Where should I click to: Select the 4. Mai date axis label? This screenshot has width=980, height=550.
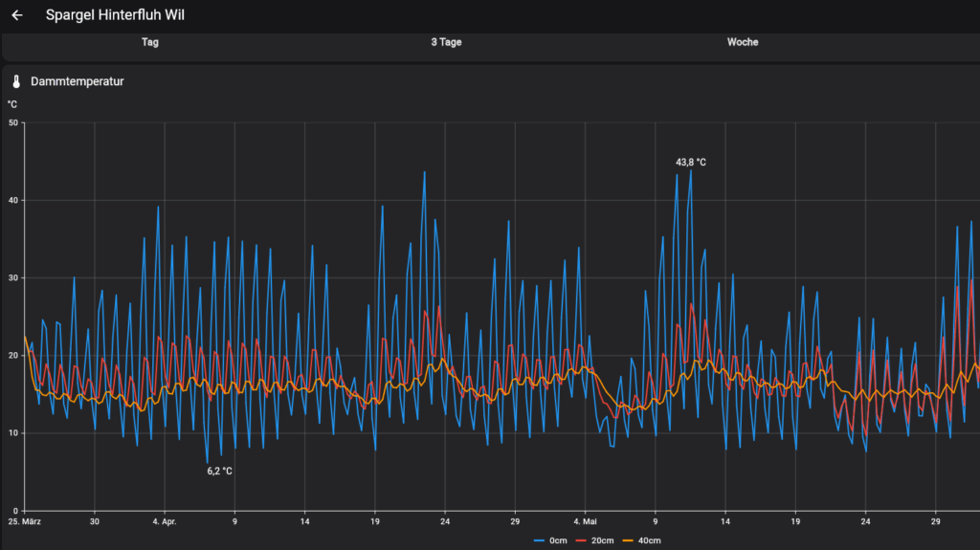click(x=585, y=522)
